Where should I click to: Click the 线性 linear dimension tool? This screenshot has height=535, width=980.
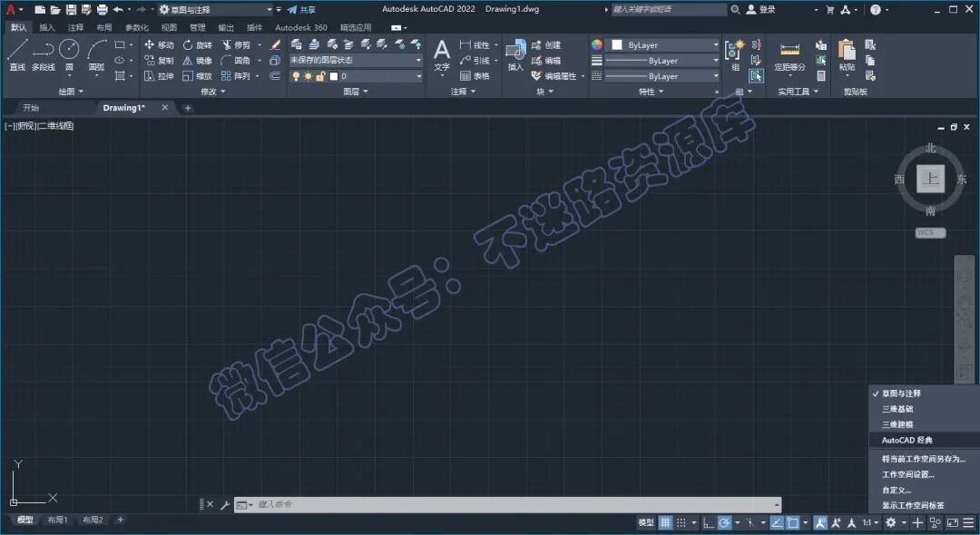(475, 45)
